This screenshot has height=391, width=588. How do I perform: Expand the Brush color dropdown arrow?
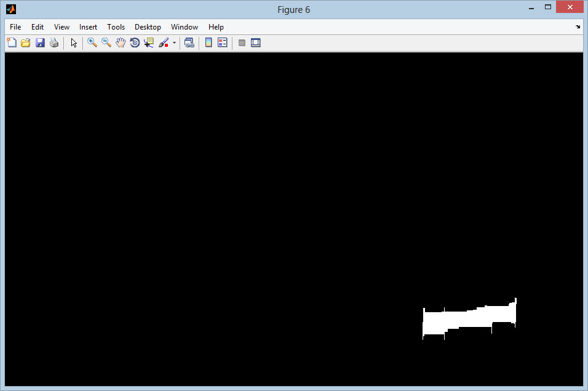point(175,42)
